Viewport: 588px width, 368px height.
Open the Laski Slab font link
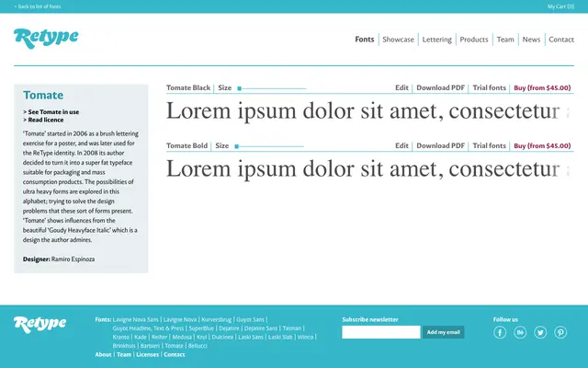click(x=280, y=337)
